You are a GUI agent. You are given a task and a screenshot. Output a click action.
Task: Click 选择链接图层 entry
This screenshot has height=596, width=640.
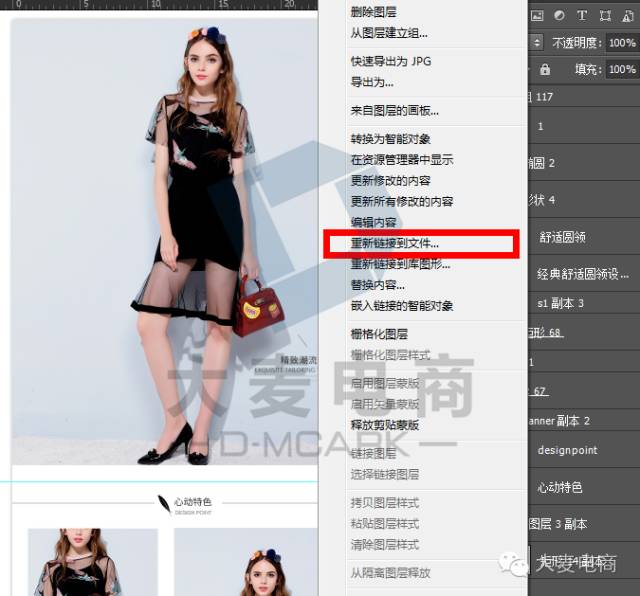pos(385,474)
